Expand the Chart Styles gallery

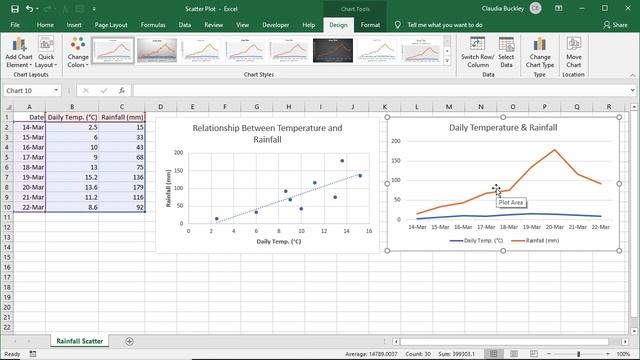pyautogui.click(x=447, y=60)
